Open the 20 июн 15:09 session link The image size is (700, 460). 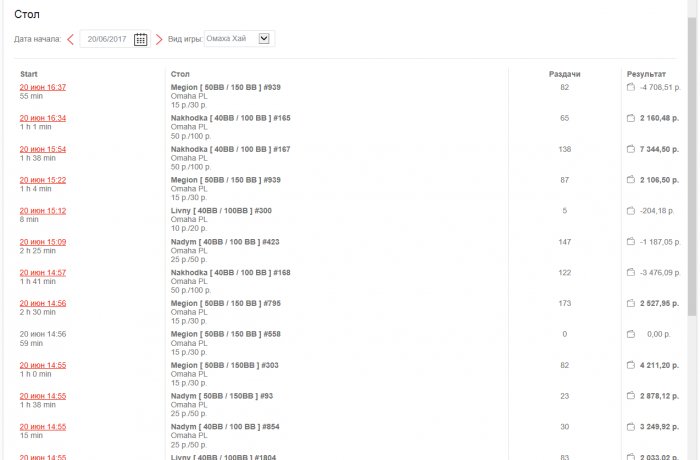[43, 242]
